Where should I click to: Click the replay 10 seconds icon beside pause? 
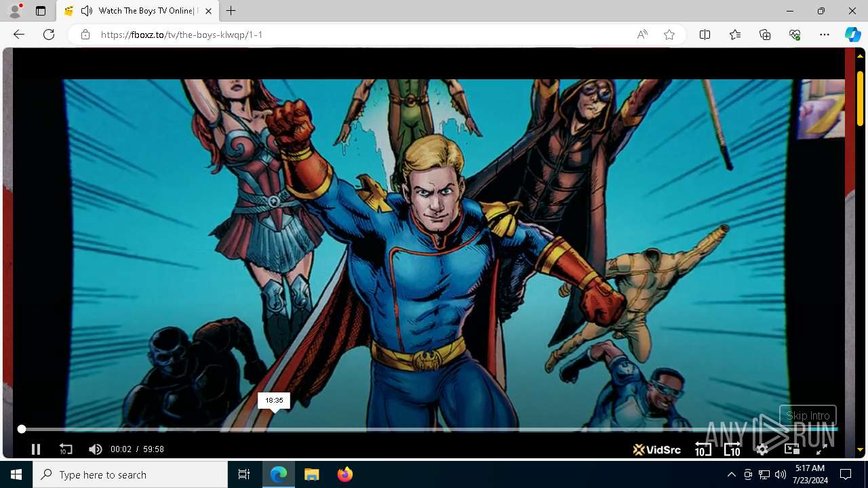pyautogui.click(x=66, y=449)
